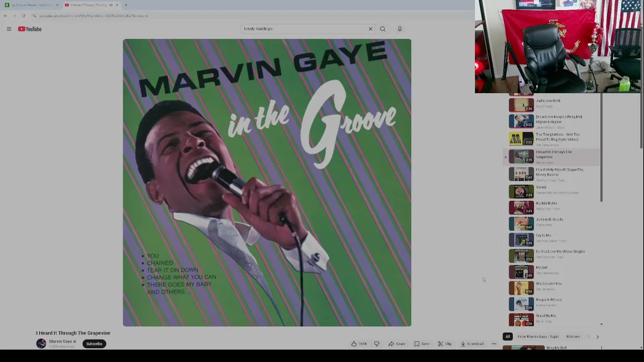The image size is (644, 362).
Task: Click the YouTube logo to go home
Action: point(30,29)
